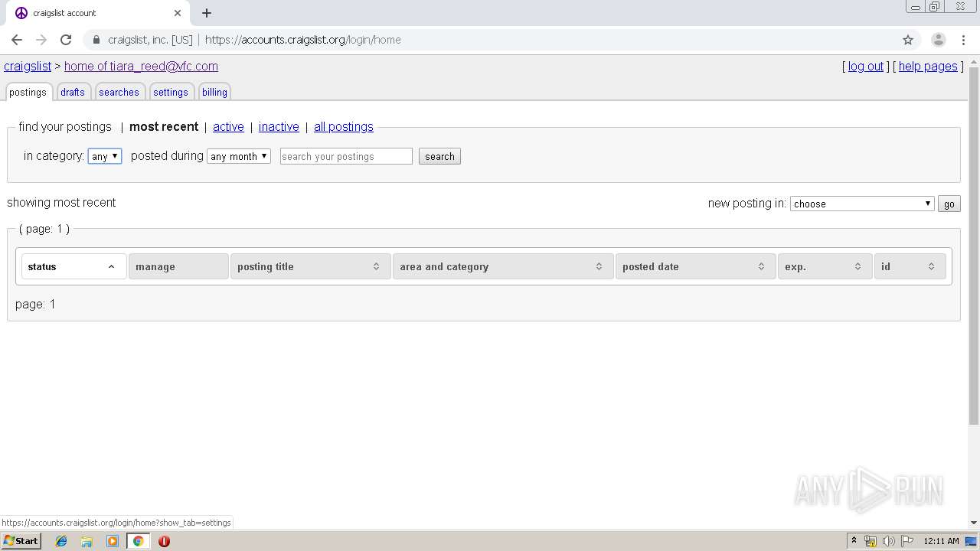Open the Action Center flag icon
Screen dimensions: 980x551
tap(907, 541)
